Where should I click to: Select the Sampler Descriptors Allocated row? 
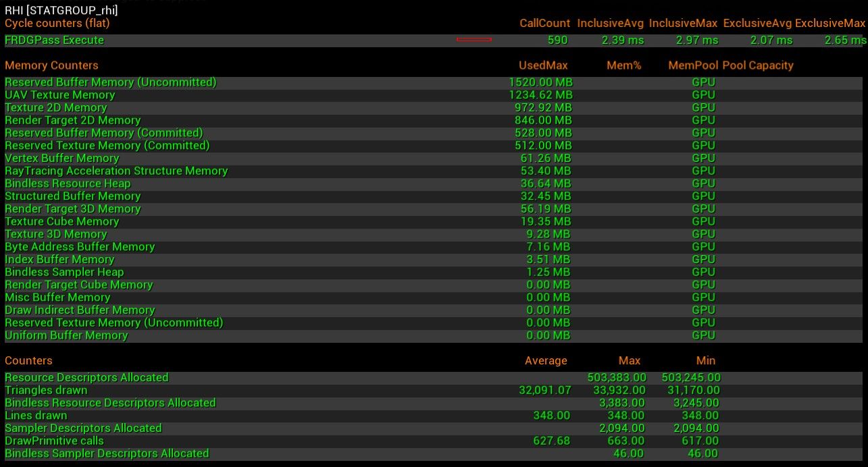434,429
